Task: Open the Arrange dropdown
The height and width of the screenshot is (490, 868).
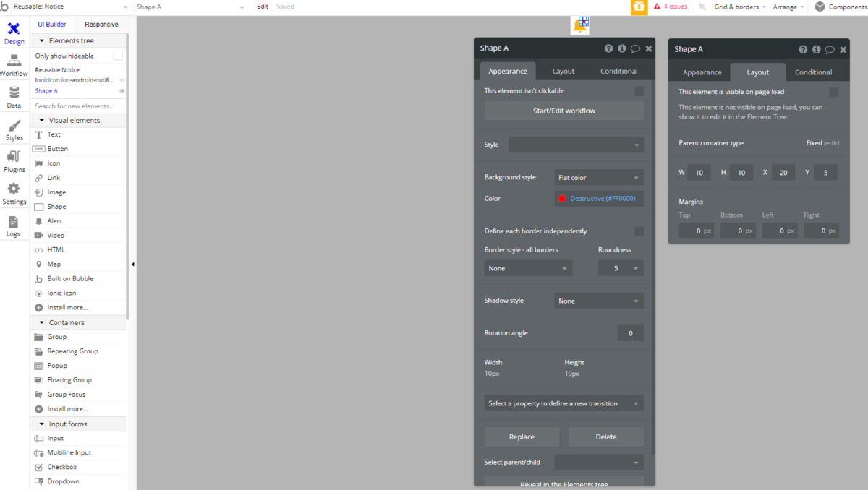Action: tap(788, 7)
